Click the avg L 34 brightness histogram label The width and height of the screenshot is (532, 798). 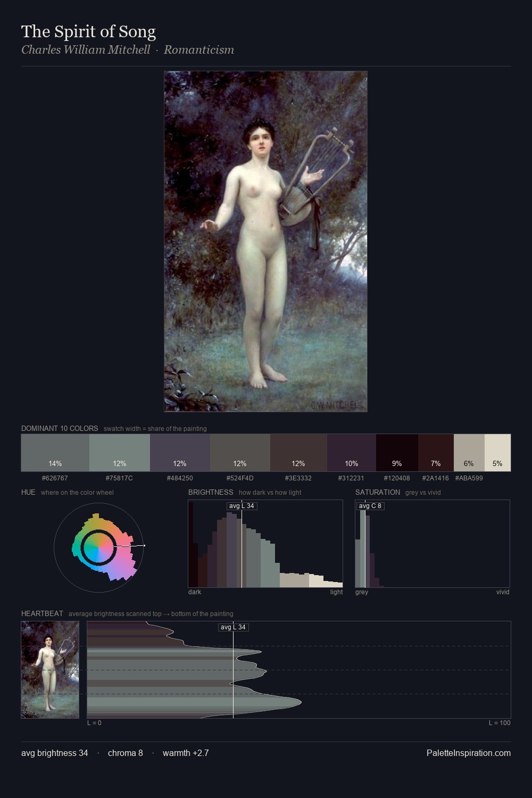pos(242,506)
